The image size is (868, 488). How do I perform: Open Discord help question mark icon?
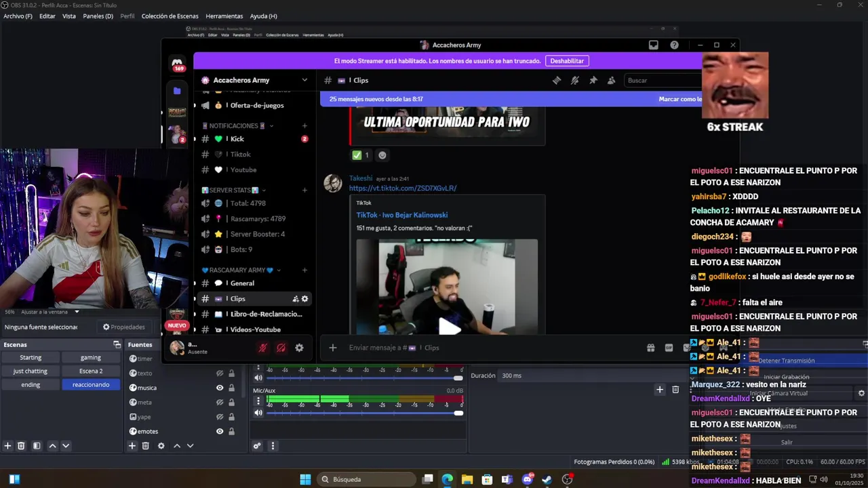pyautogui.click(x=674, y=45)
